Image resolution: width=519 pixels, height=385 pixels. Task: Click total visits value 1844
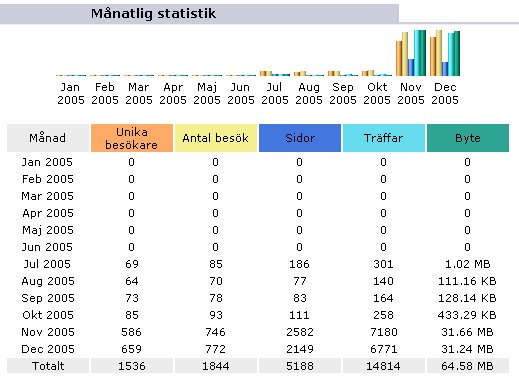click(x=216, y=366)
